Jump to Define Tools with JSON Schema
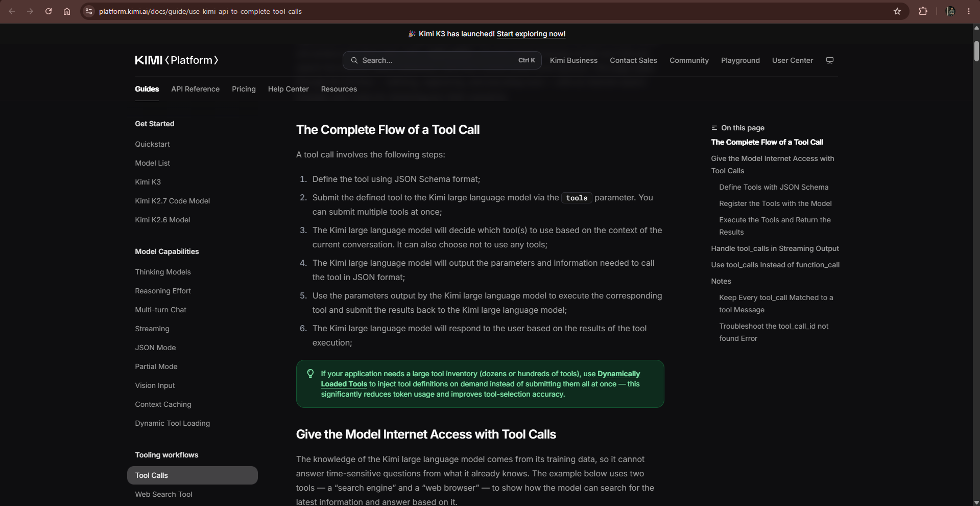980x506 pixels. click(774, 187)
